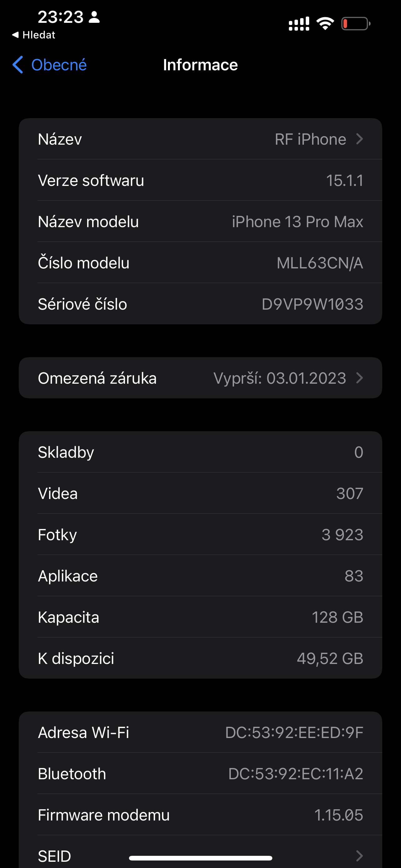Select the Verze softwaru row
401x868 pixels.
(x=200, y=180)
